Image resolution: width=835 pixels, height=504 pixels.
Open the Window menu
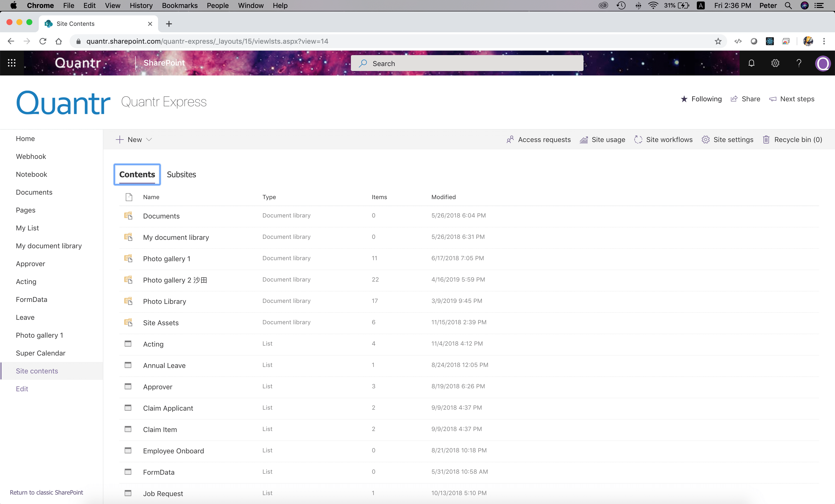pos(251,5)
